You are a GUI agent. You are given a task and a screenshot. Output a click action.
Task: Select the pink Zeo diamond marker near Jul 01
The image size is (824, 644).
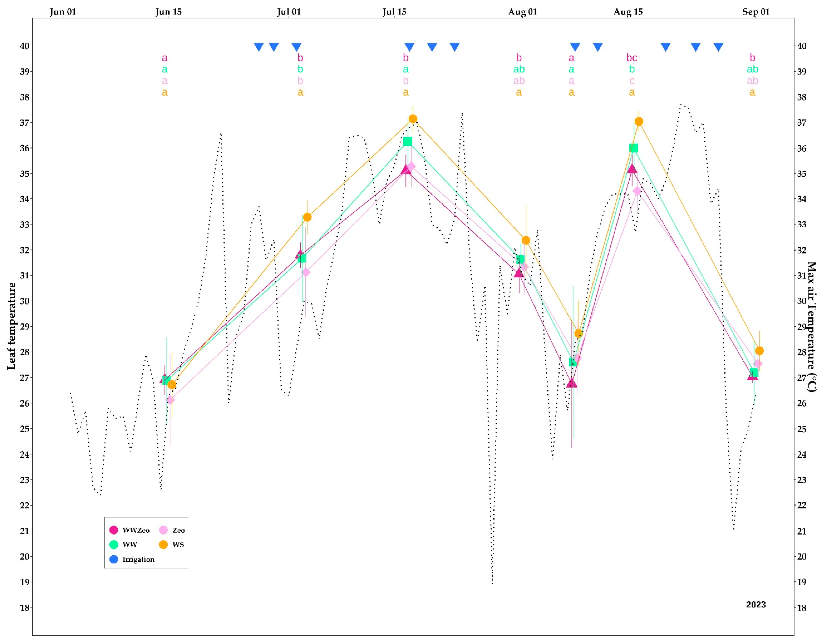click(x=306, y=272)
